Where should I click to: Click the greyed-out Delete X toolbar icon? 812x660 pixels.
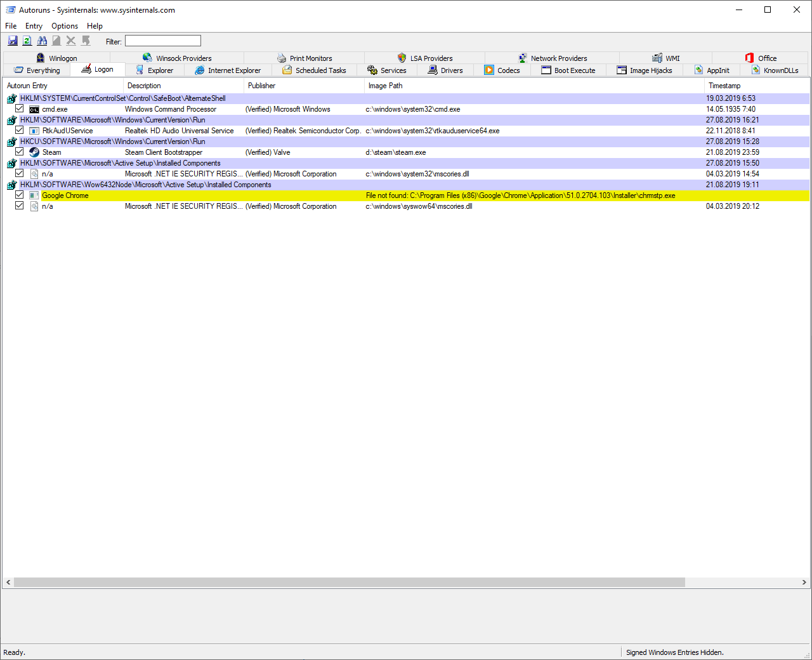(x=71, y=41)
